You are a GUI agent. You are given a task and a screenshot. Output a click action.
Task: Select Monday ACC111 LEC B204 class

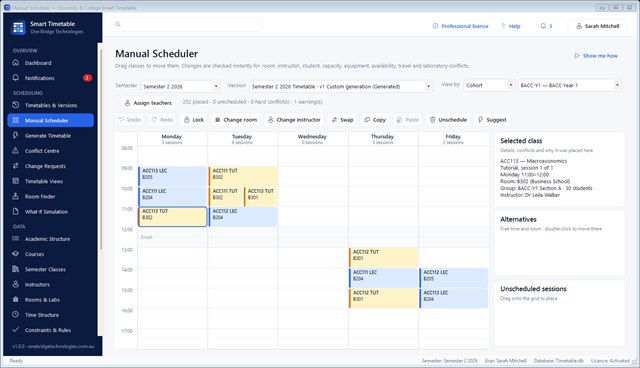click(x=173, y=196)
